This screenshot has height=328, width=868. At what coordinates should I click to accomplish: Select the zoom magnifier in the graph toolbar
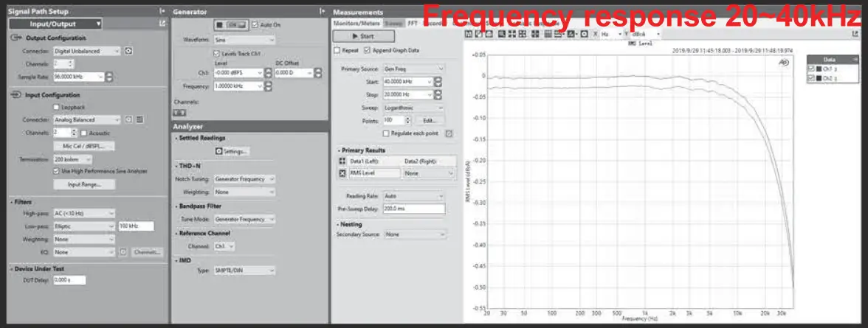pos(502,35)
